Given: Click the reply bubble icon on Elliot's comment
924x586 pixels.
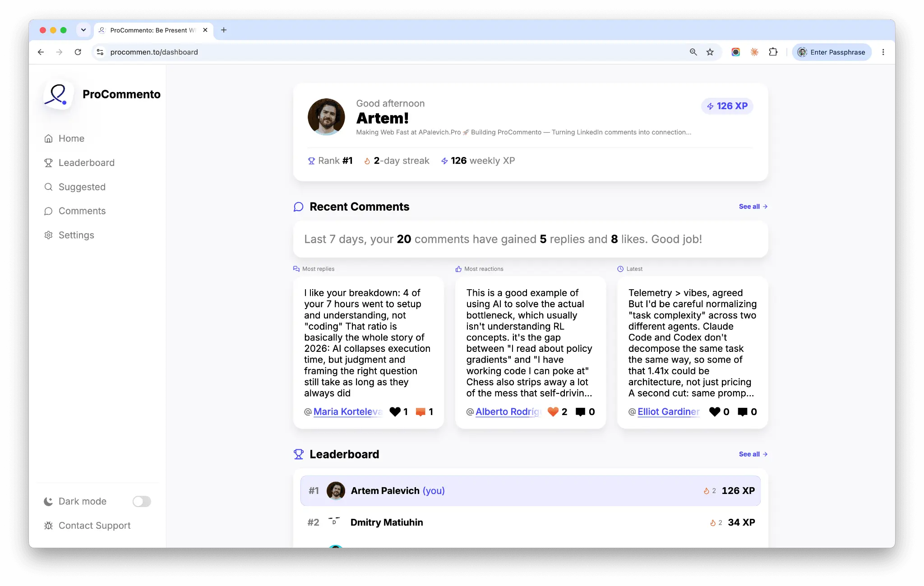Looking at the screenshot, I should tap(742, 411).
